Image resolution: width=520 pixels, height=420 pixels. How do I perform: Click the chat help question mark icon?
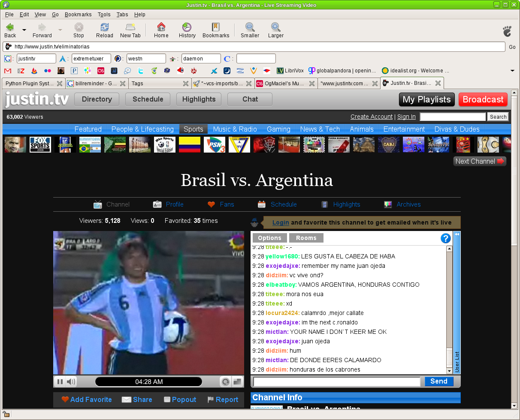coord(445,238)
